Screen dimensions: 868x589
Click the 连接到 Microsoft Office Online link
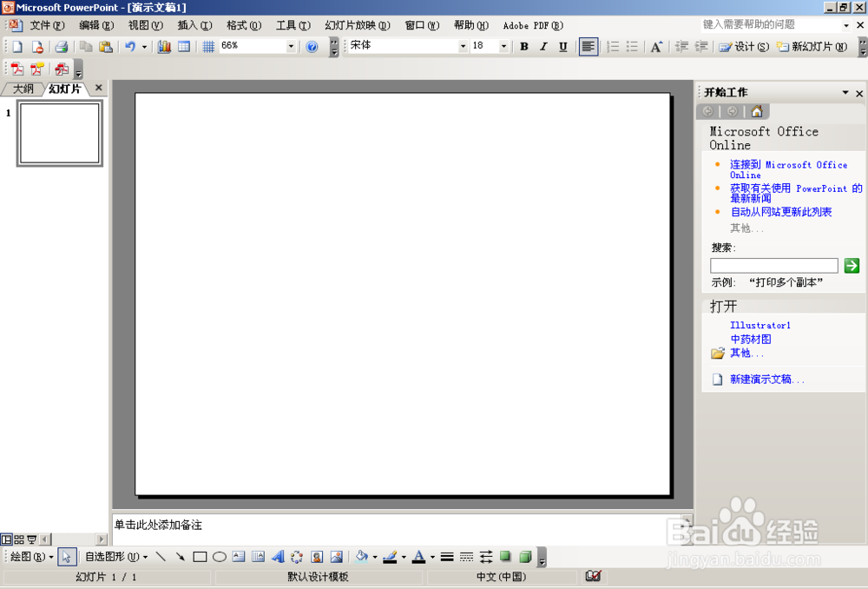tap(788, 169)
